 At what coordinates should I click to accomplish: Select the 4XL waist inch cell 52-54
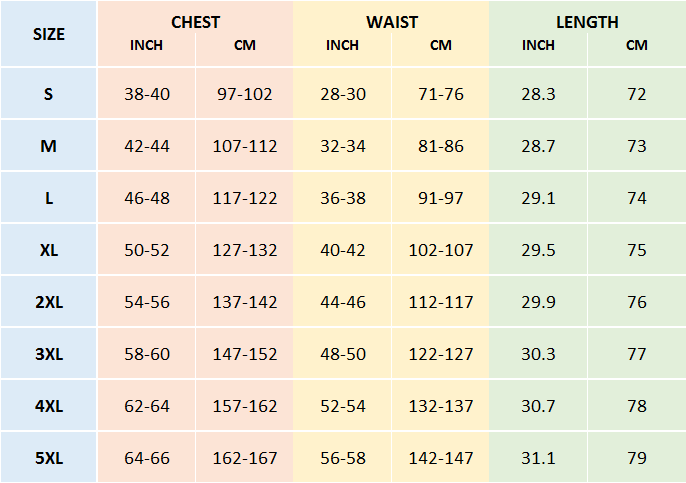(x=343, y=406)
